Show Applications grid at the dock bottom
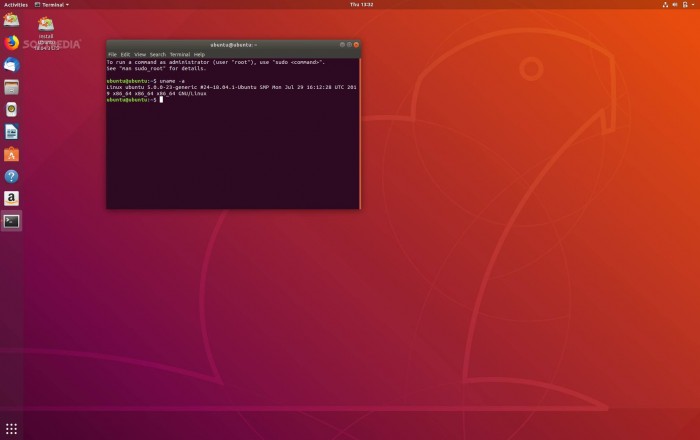The width and height of the screenshot is (700, 440). point(11,428)
